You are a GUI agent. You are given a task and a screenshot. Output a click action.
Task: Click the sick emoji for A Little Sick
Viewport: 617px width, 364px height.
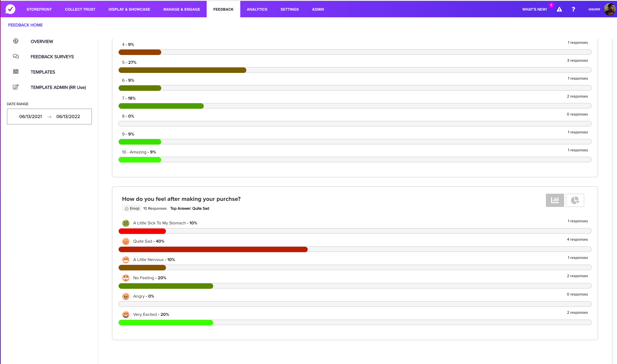[126, 223]
